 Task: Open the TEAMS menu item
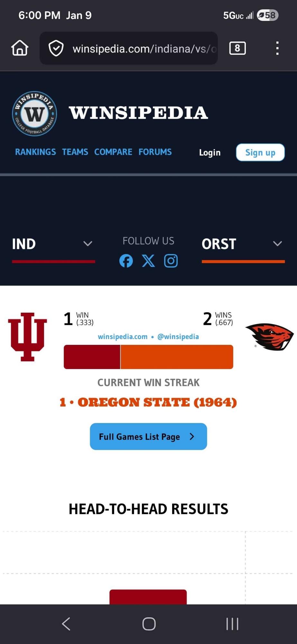tap(75, 152)
